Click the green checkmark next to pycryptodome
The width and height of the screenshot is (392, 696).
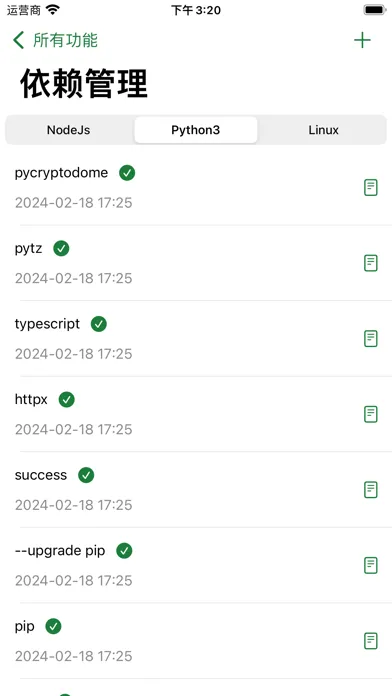pyautogui.click(x=127, y=173)
